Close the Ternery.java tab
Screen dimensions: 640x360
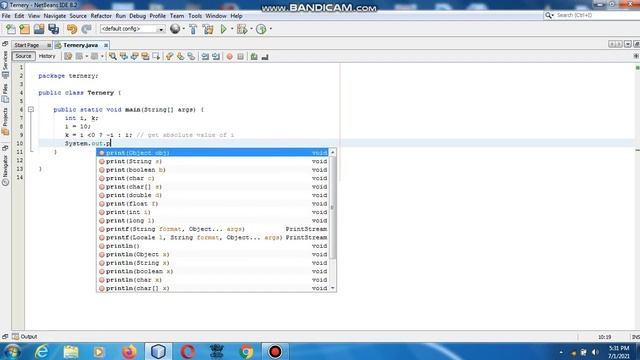tap(106, 45)
